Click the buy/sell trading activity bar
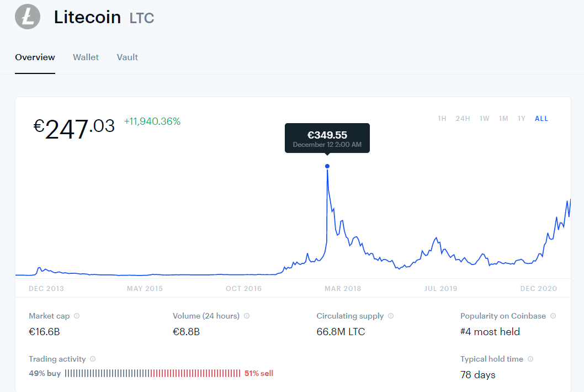Image resolution: width=584 pixels, height=392 pixels. [153, 373]
